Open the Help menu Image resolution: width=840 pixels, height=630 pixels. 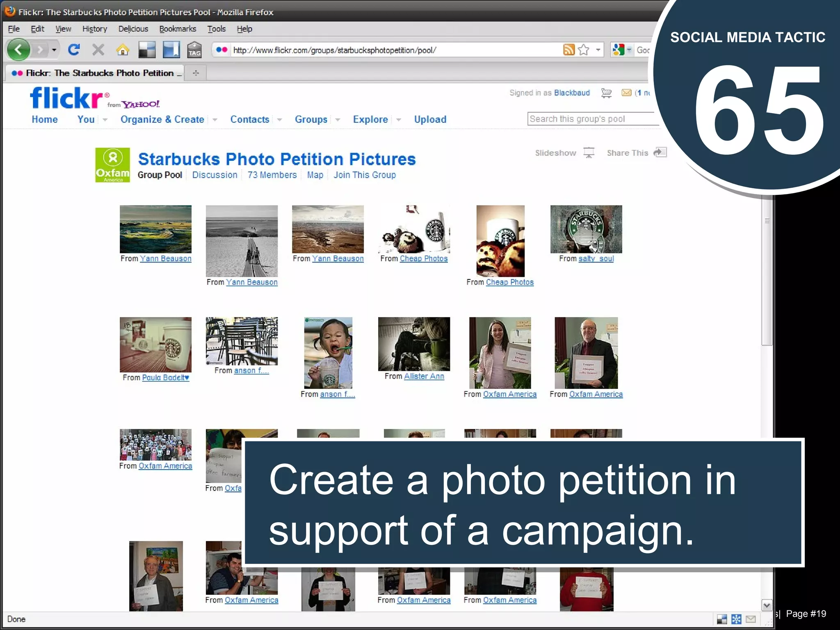244,29
